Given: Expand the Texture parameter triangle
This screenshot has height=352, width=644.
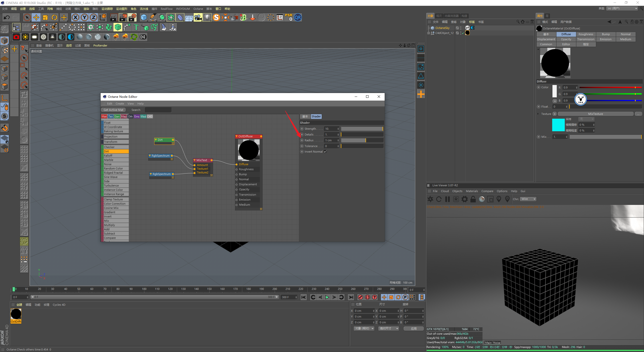Looking at the screenshot, I should pyautogui.click(x=538, y=114).
